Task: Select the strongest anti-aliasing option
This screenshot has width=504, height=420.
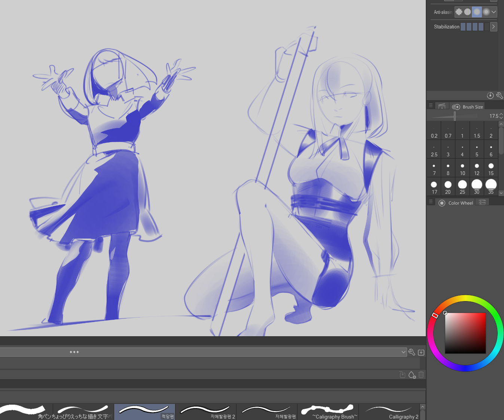Action: pyautogui.click(x=486, y=12)
